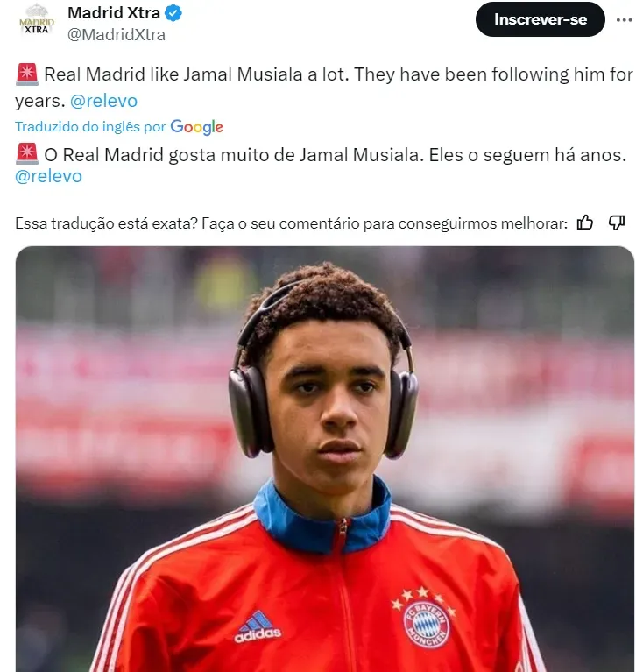636x672 pixels.
Task: Open the three-dot more options menu
Action: (x=625, y=20)
